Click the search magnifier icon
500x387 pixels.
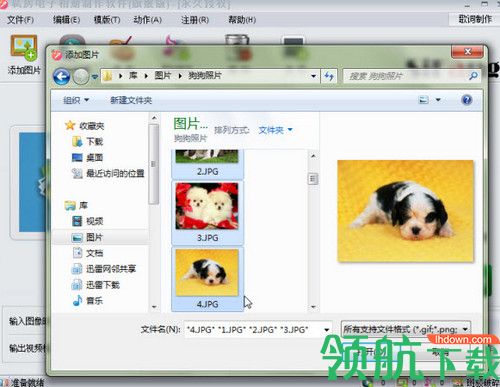coord(473,76)
